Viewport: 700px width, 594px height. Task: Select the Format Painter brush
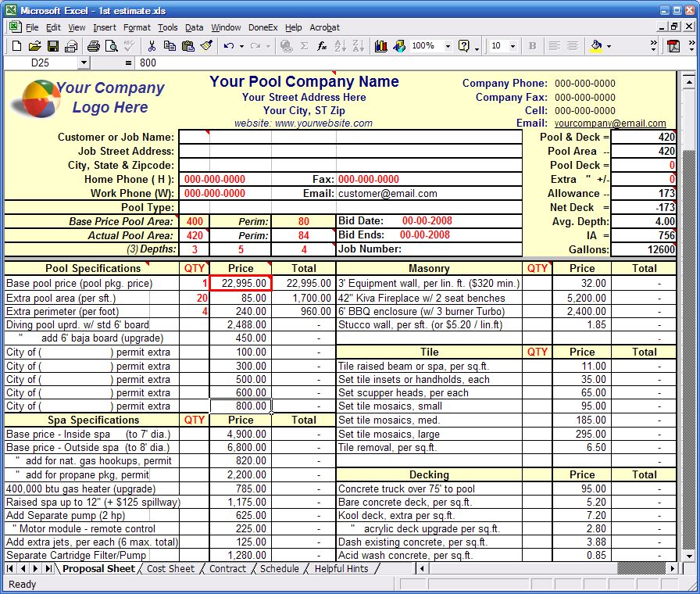(206, 45)
